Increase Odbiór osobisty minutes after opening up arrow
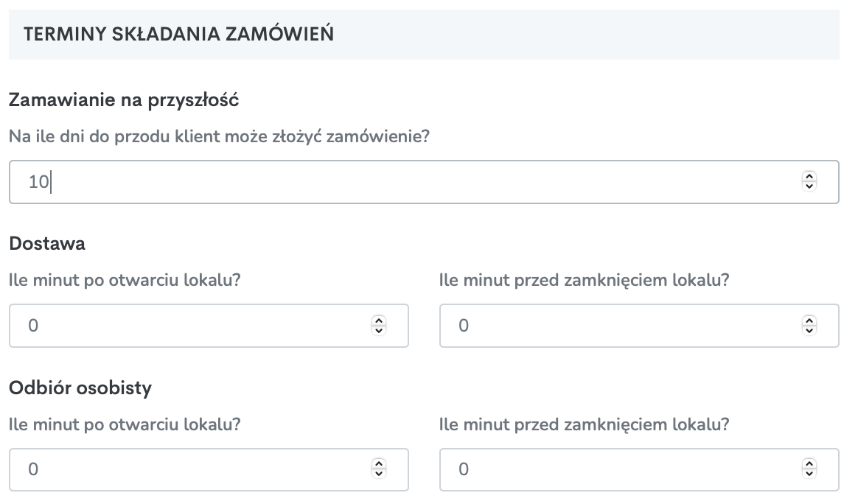Screen dimensions: 858x504 coord(379,464)
